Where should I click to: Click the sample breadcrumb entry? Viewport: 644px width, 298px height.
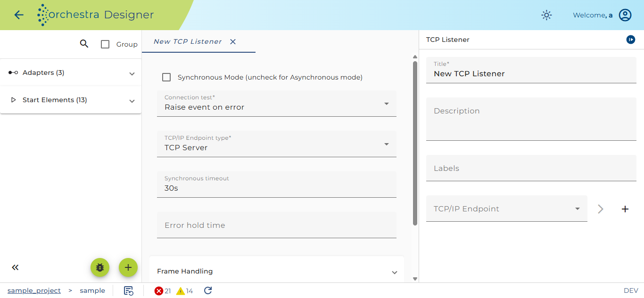(92, 290)
